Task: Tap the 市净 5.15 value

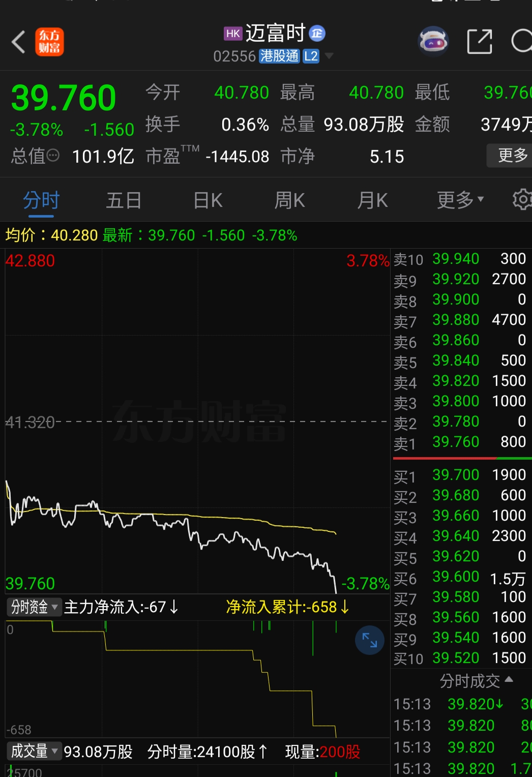Action: 387,157
